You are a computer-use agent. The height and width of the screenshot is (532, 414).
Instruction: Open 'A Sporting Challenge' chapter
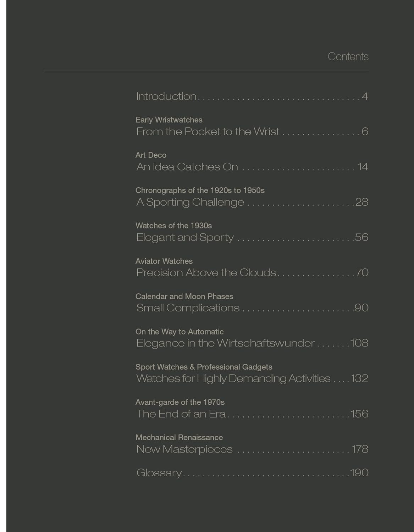pyautogui.click(x=190, y=202)
